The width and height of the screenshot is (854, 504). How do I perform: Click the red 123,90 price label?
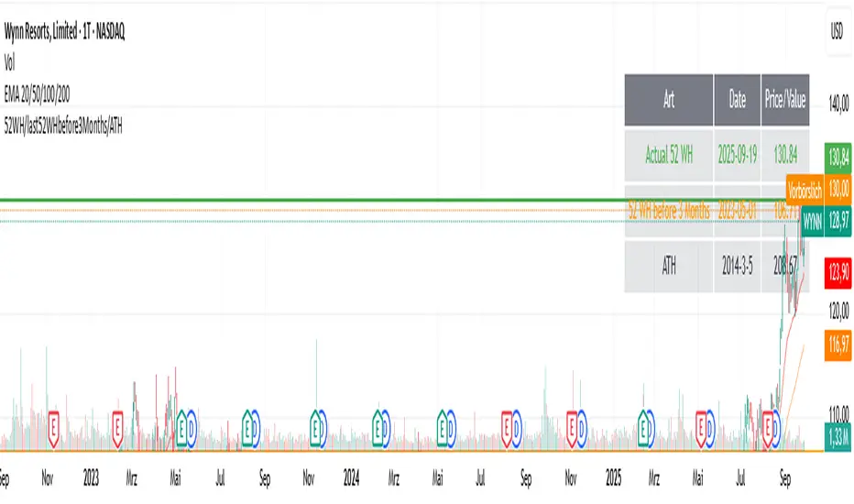coord(838,271)
